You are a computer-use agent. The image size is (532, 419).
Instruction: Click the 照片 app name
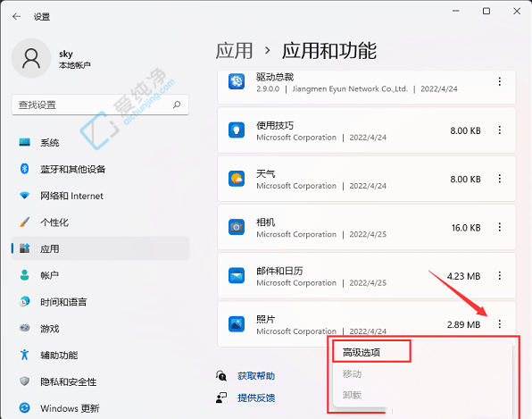point(266,319)
